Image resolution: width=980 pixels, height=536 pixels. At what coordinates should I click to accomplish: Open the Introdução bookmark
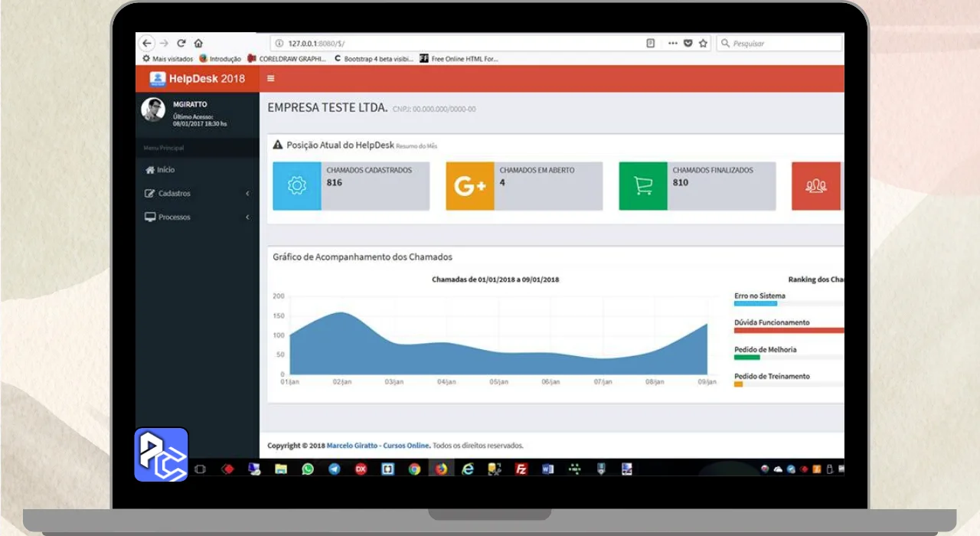[x=220, y=59]
